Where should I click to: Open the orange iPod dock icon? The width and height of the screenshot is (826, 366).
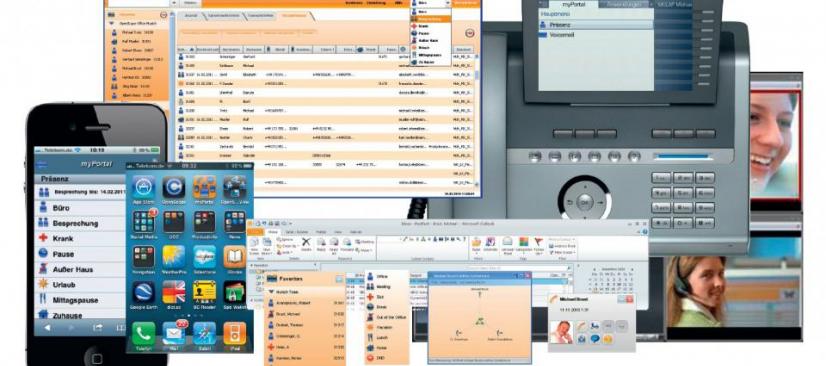click(234, 333)
